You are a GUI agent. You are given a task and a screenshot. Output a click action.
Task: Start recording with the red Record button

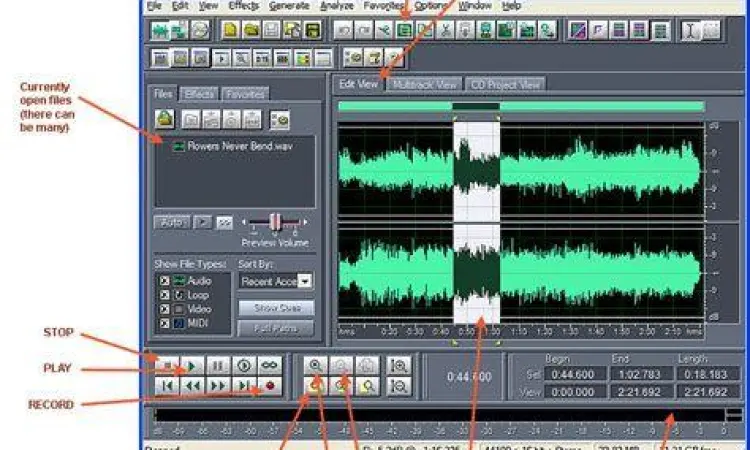tap(269, 385)
